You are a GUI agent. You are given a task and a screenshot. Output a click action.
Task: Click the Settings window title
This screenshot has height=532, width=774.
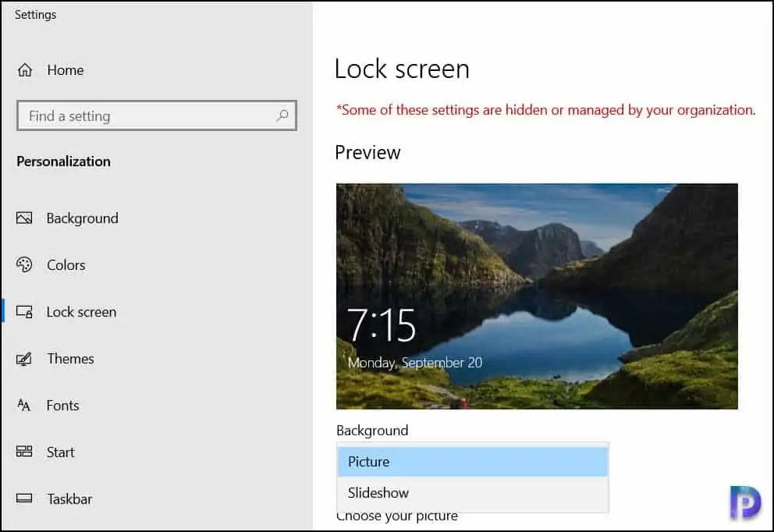(36, 15)
